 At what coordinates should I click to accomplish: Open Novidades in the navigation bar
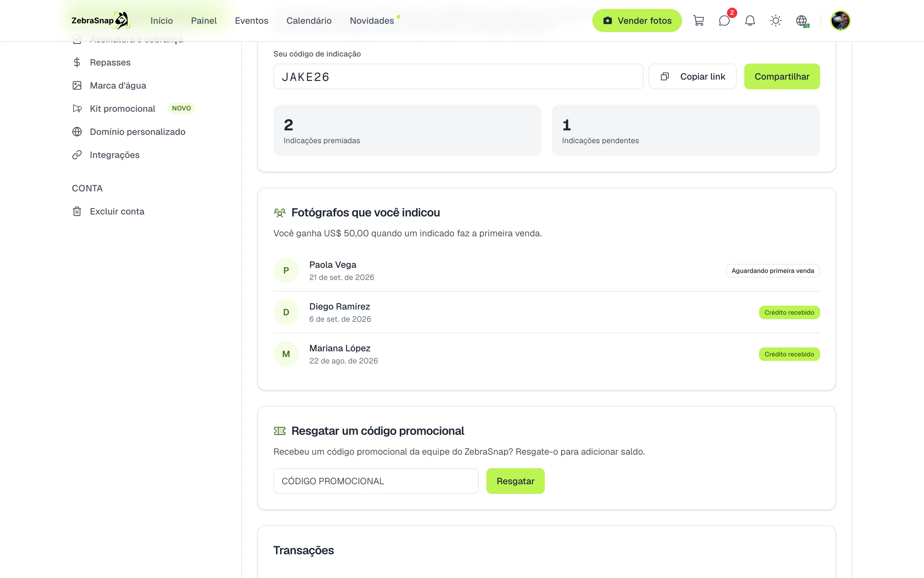[372, 21]
